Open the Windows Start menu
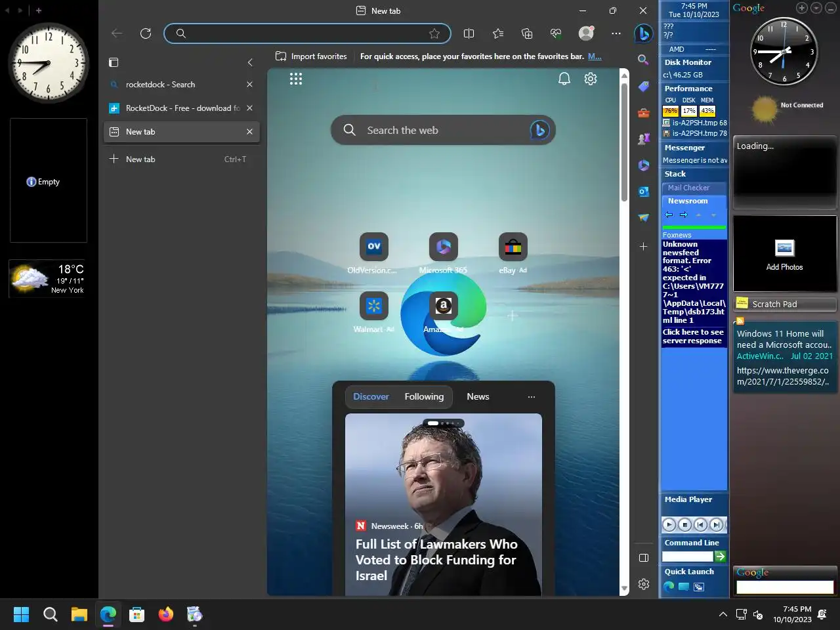The height and width of the screenshot is (630, 840). click(21, 614)
